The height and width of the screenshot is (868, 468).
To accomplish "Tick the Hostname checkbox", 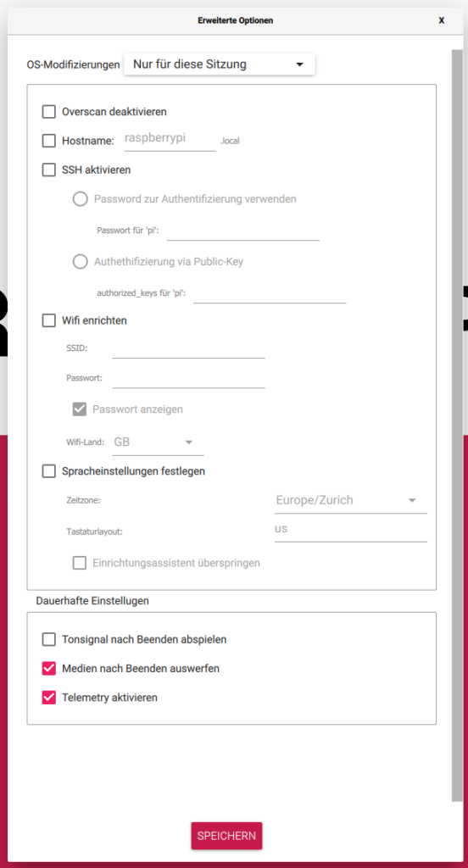I will pyautogui.click(x=49, y=141).
